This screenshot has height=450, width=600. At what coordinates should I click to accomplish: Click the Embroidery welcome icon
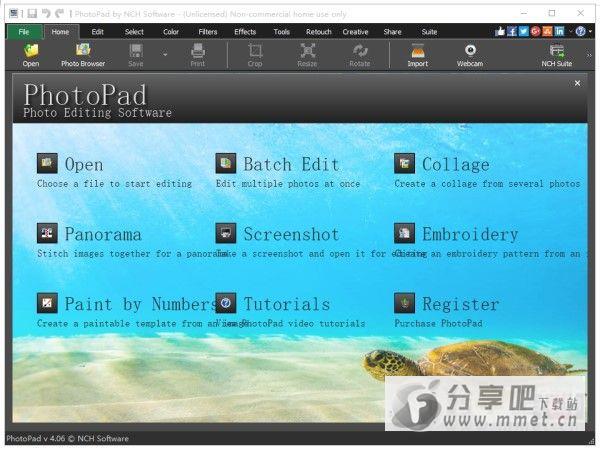point(404,233)
